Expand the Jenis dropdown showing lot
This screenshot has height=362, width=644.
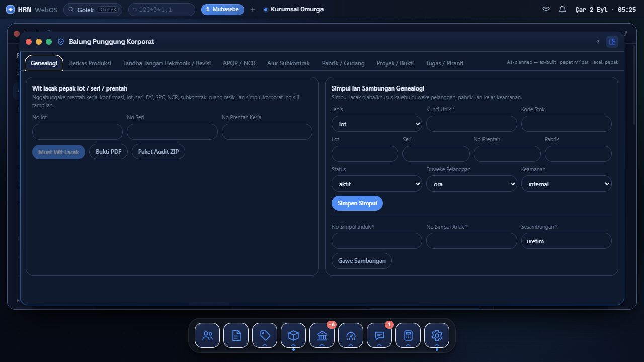377,124
